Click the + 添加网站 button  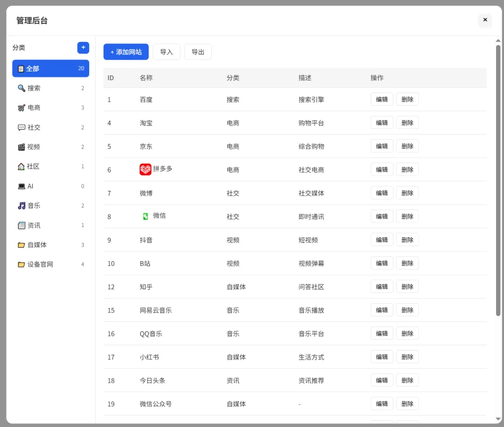126,52
